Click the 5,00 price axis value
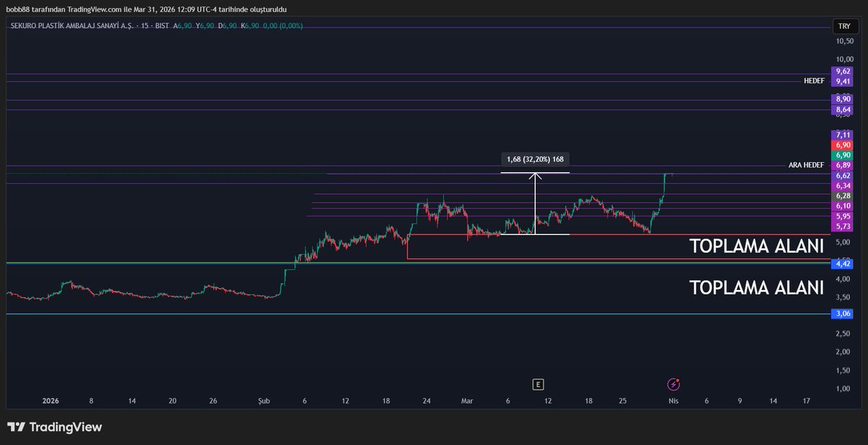 click(843, 242)
